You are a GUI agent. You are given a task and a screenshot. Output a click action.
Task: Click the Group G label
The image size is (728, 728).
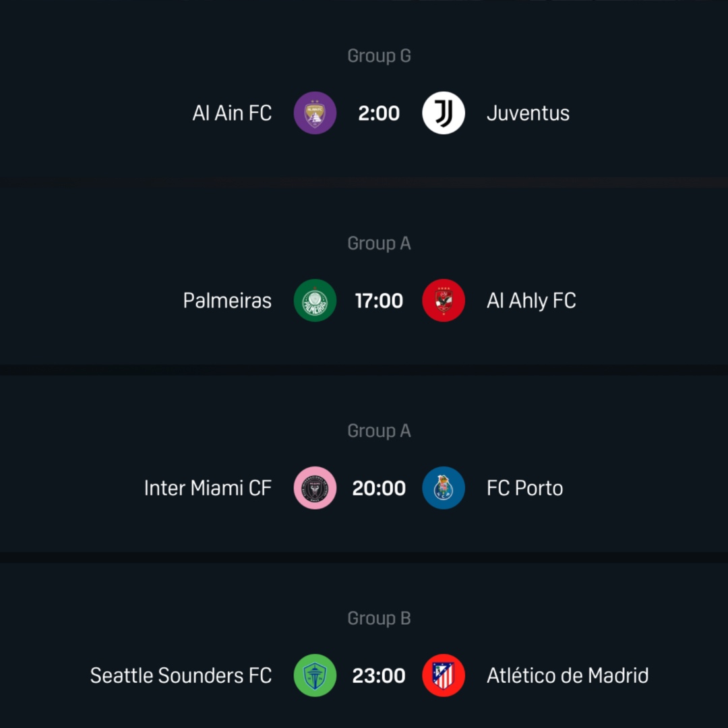tap(379, 55)
